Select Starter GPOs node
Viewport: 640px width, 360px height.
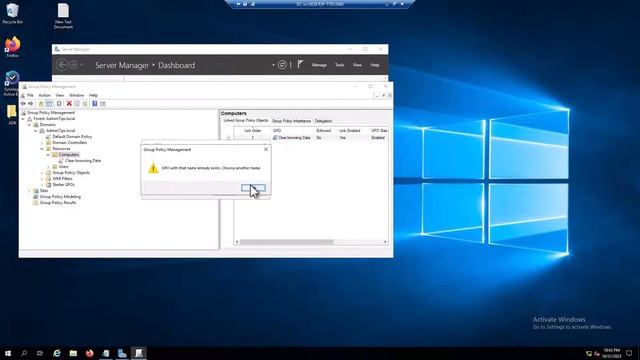coord(63,184)
